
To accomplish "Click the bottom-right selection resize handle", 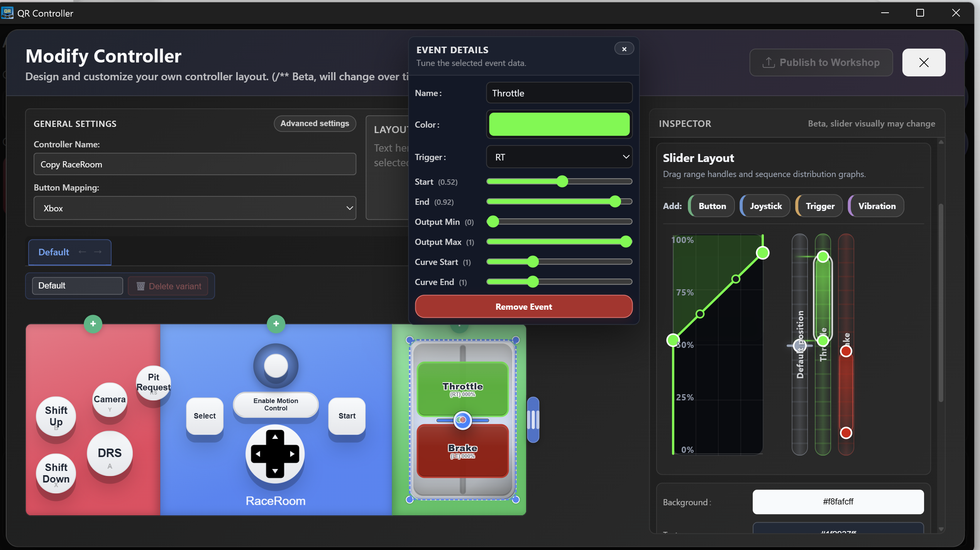I will pyautogui.click(x=516, y=500).
